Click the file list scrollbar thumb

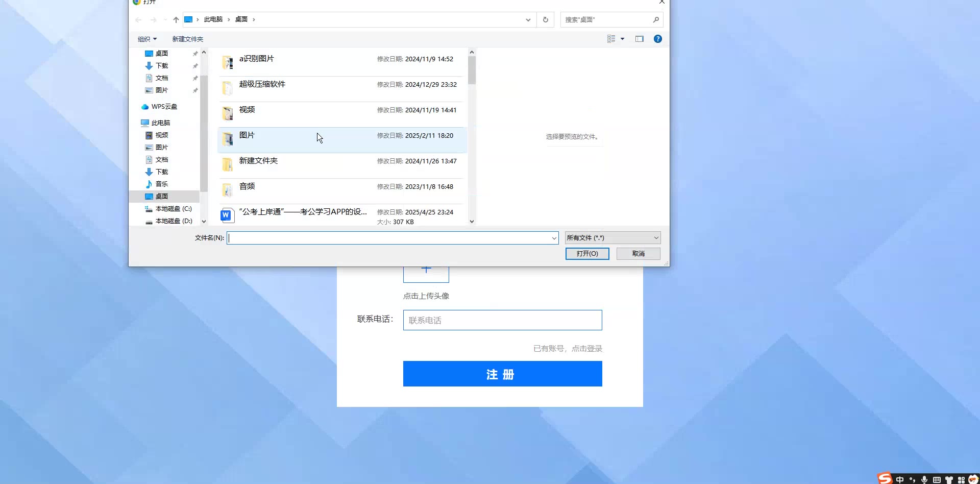472,70
